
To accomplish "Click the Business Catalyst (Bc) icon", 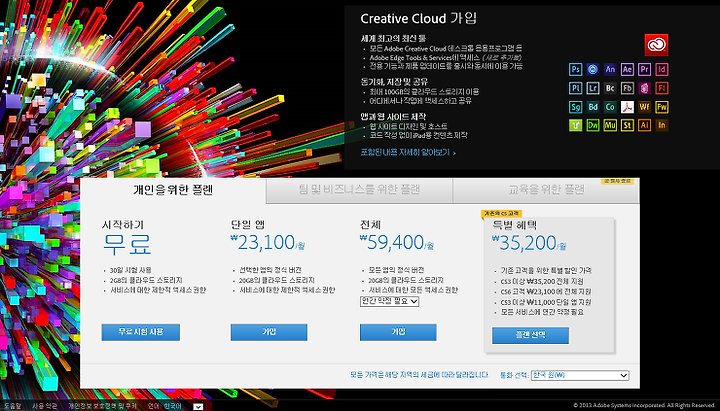I will 610,88.
